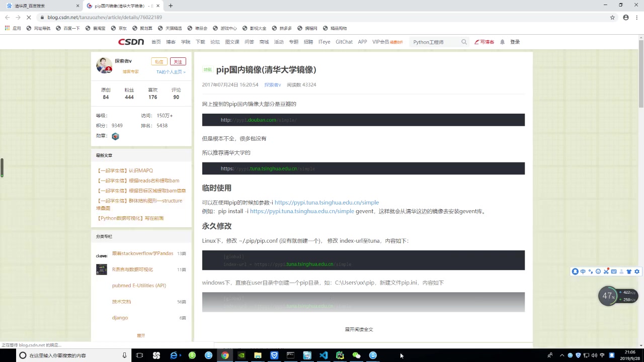
Task: Open column 跟着stackoverflow学Pandas
Action: (142, 253)
